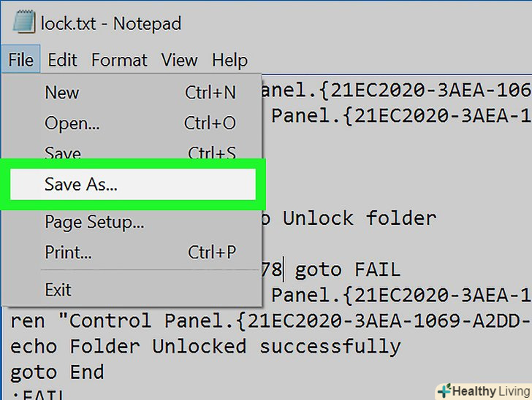Open Page Setup... from the menu
The image size is (532, 400).
point(94,222)
